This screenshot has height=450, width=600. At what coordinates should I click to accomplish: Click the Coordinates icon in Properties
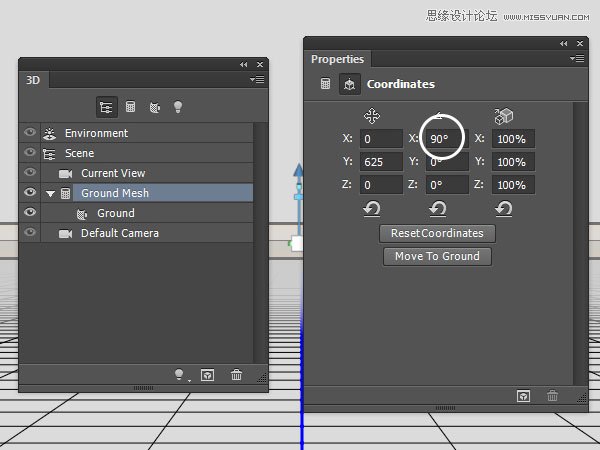coord(349,85)
